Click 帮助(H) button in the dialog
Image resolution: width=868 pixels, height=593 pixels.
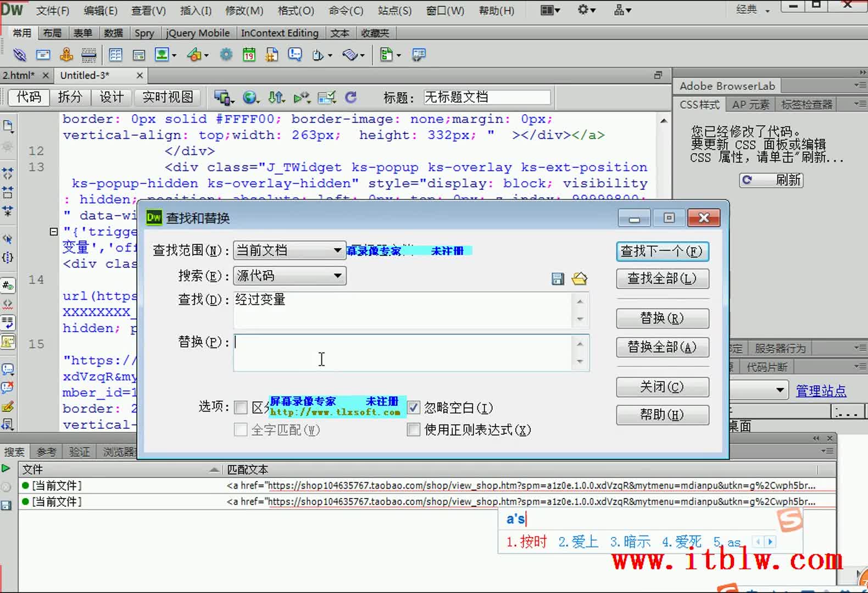tap(663, 415)
